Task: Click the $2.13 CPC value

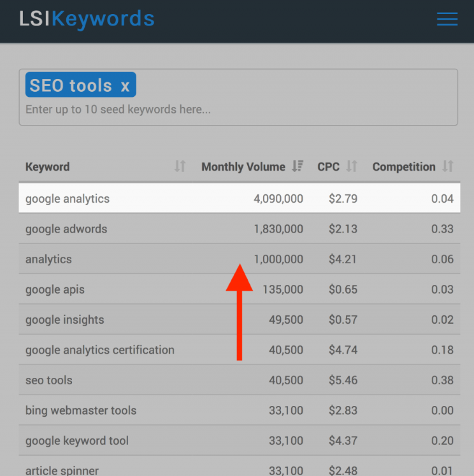Action: (x=343, y=229)
